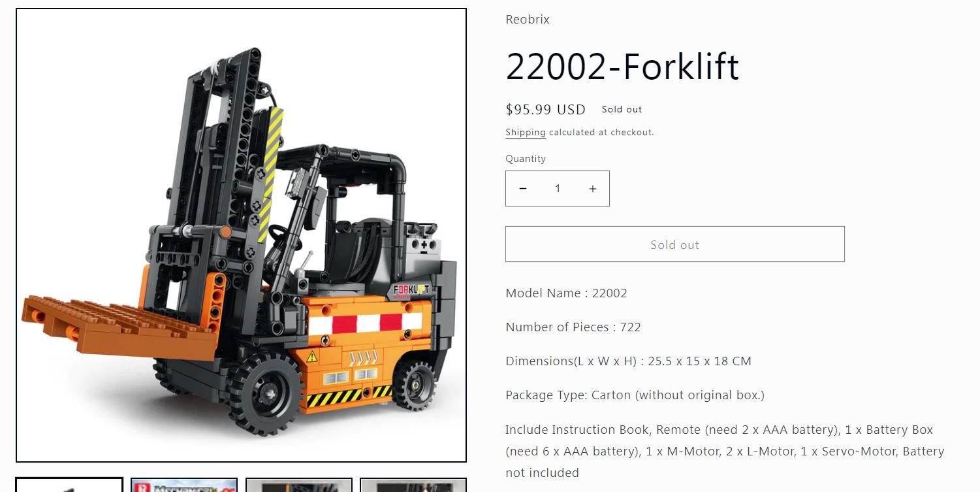The width and height of the screenshot is (980, 492).
Task: Click the Number of Pieces : 722 line
Action: click(x=573, y=327)
